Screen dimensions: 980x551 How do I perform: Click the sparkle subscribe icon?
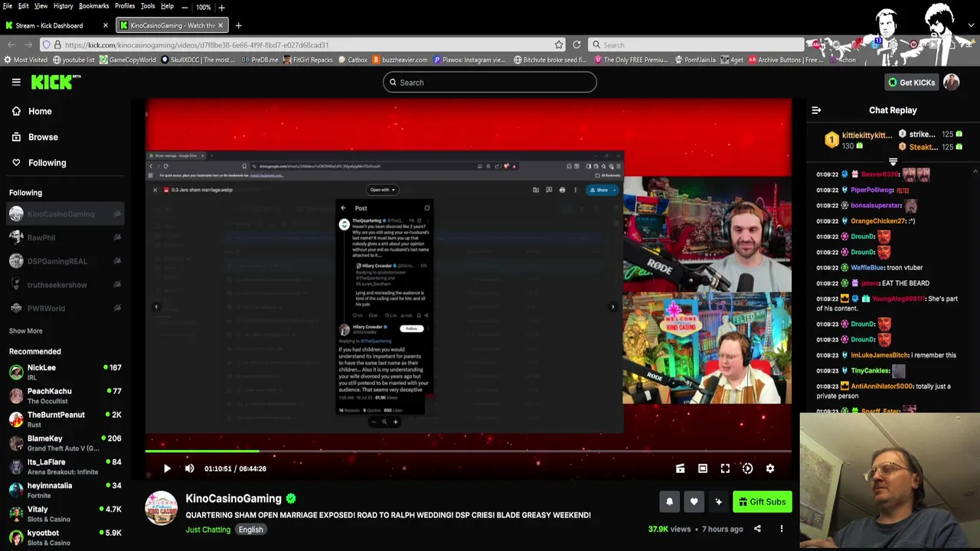tap(718, 502)
